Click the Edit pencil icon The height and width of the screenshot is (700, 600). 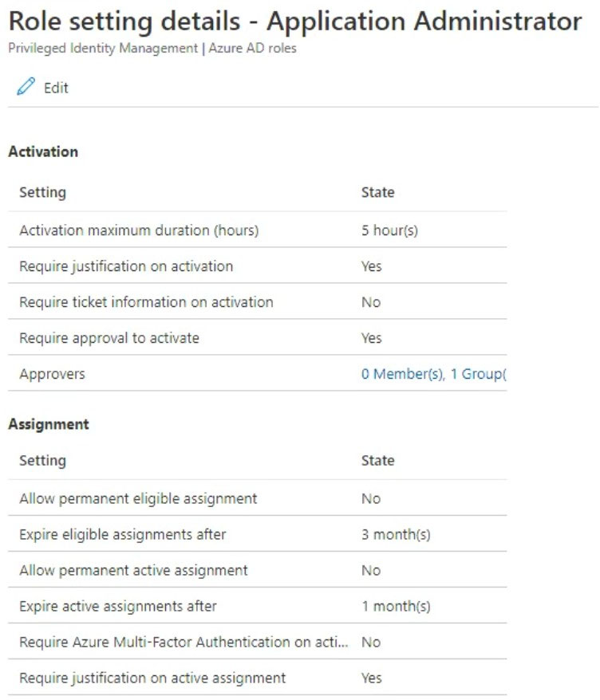[26, 86]
